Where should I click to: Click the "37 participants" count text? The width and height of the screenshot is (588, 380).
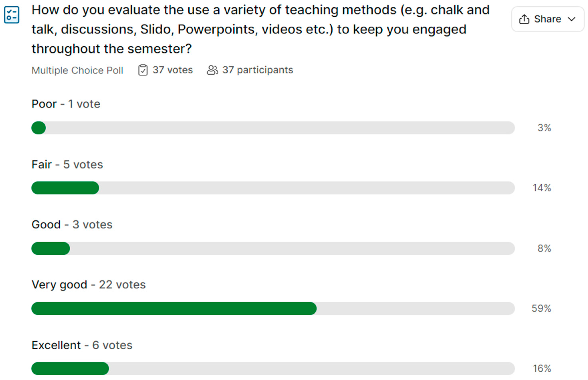point(257,70)
